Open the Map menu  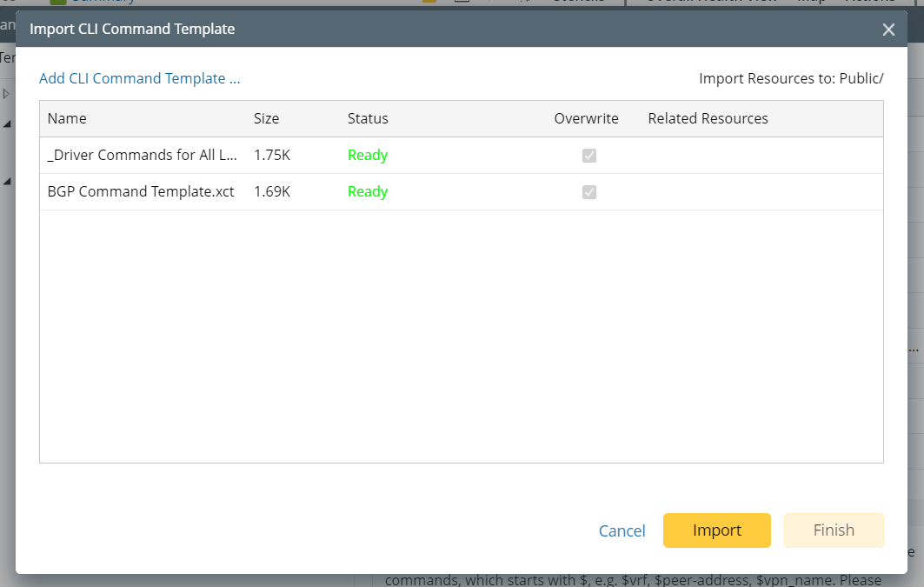tap(810, 2)
